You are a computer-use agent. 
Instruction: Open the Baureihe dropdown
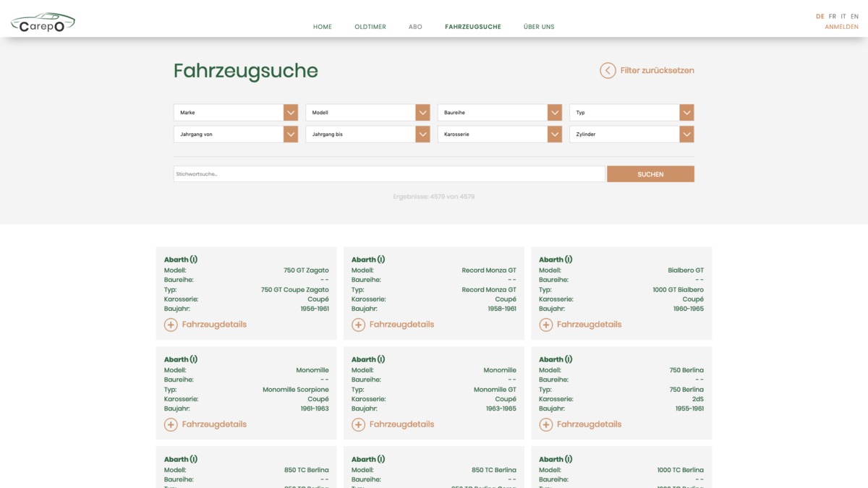pos(500,113)
